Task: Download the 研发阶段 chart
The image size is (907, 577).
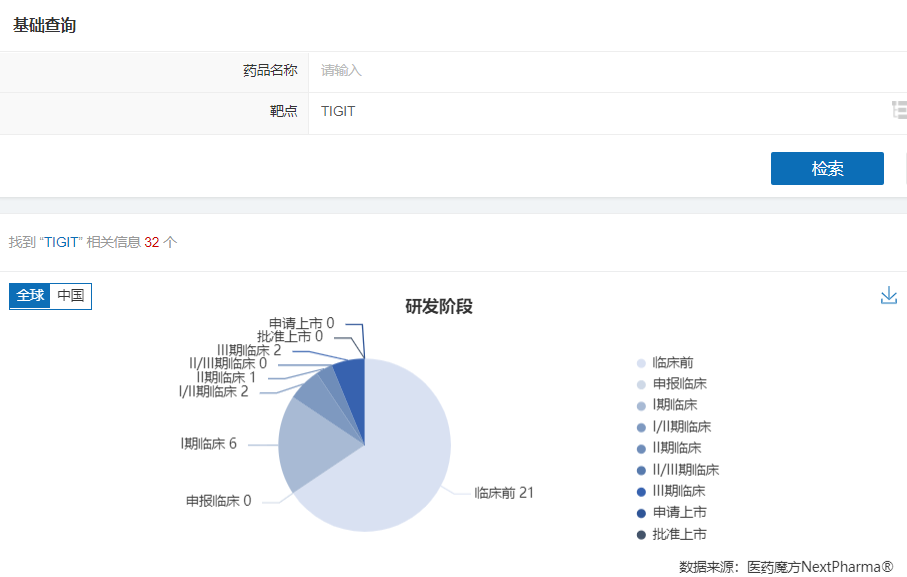Action: 888,295
